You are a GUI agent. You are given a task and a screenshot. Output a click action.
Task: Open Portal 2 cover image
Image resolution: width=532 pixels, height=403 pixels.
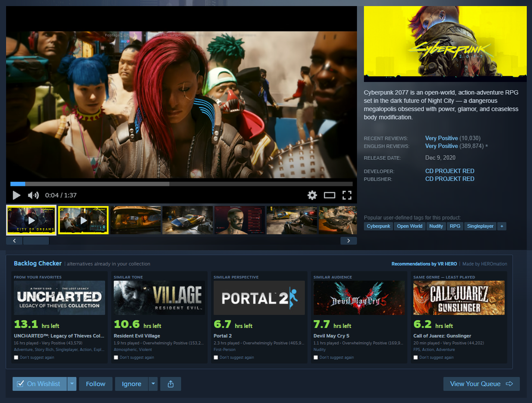click(259, 298)
